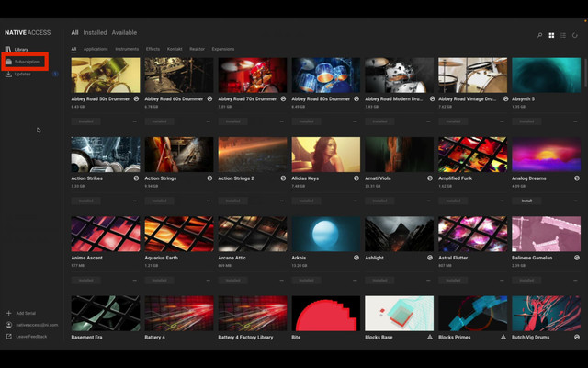The height and width of the screenshot is (368, 588).
Task: Filter by Applications category
Action: (x=96, y=49)
